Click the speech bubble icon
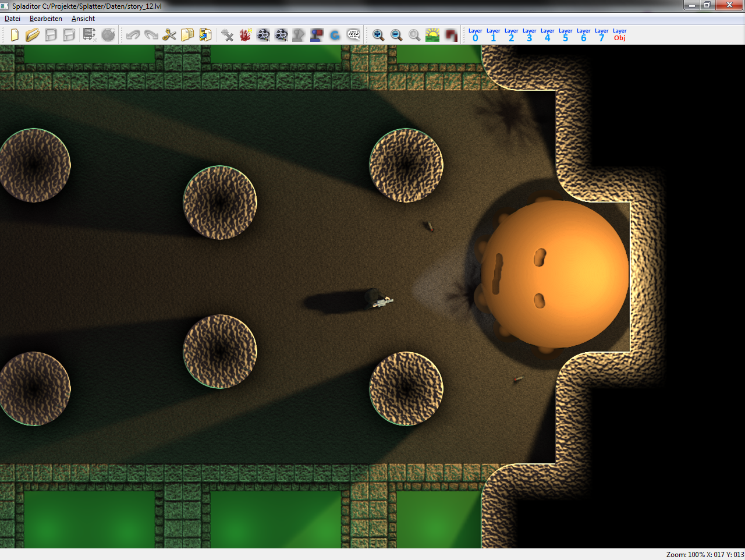Image resolution: width=745 pixels, height=560 pixels. [353, 35]
